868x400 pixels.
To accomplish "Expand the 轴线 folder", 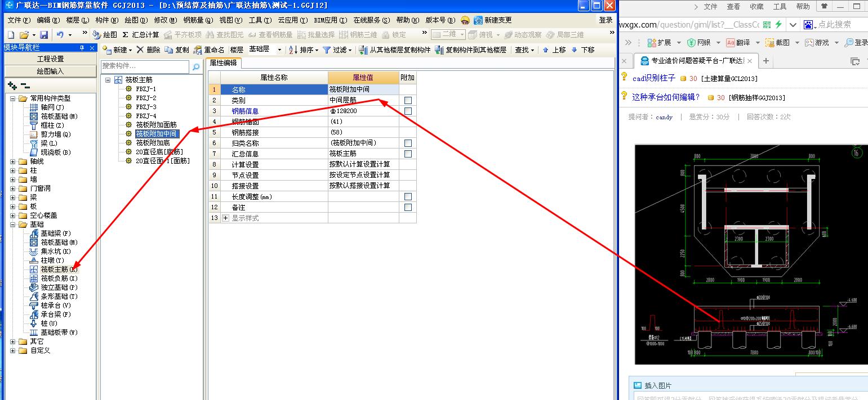I will (13, 161).
